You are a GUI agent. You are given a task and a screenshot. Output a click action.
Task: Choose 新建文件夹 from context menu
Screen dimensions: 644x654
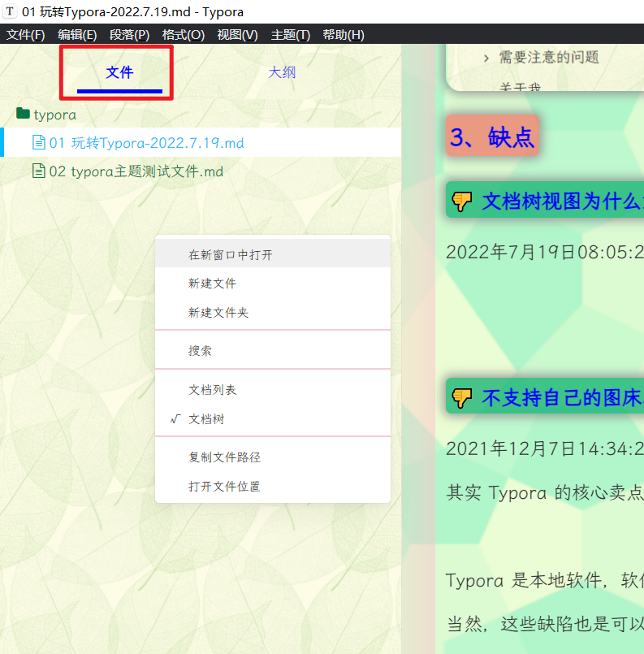pos(273,313)
